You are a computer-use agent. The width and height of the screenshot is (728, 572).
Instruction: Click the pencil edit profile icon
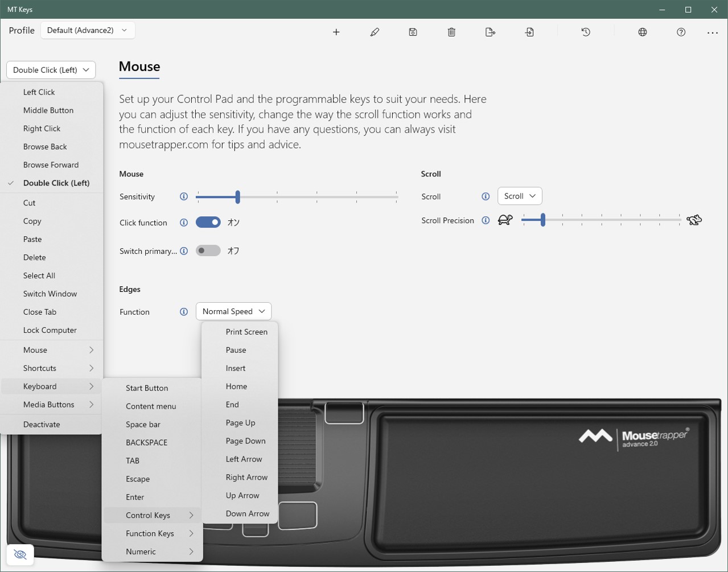click(375, 32)
